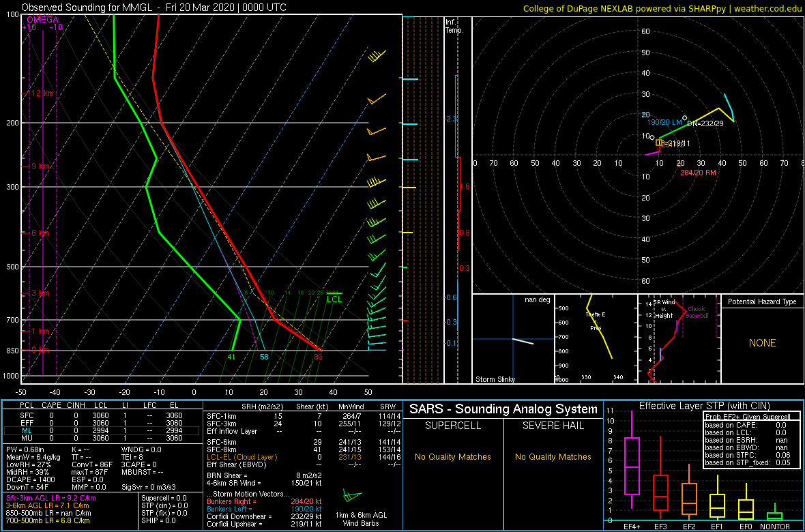Viewport: 805px width, 532px height.
Task: Click the OMEGA label on the skew-T
Action: click(x=44, y=20)
